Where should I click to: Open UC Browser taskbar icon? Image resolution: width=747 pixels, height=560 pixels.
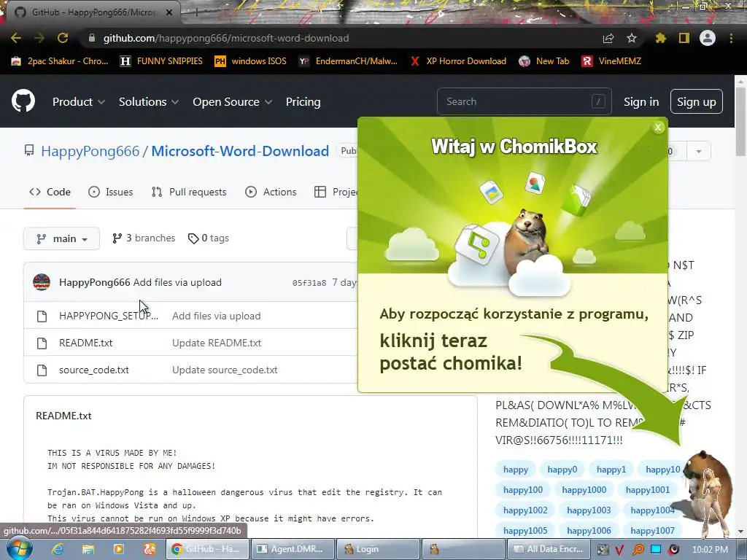(x=149, y=549)
